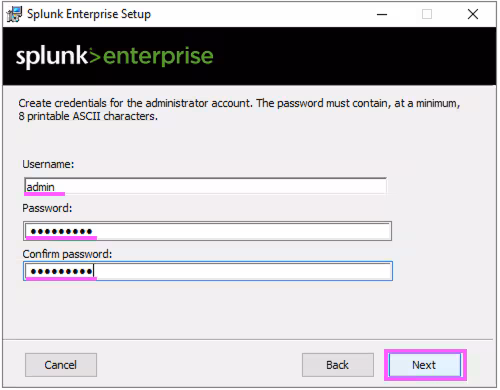Click the Password: label

pos(47,208)
